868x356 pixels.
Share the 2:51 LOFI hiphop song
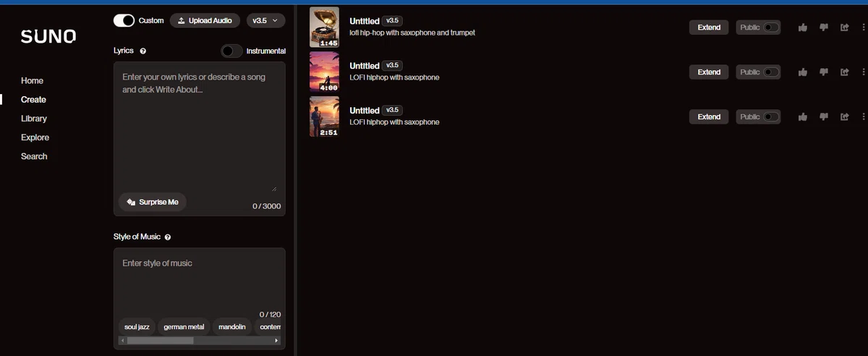click(x=844, y=117)
